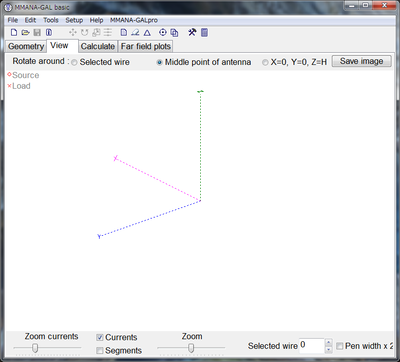The height and width of the screenshot is (362, 400).
Task: Click the New file toolbar icon
Action: 14,33
